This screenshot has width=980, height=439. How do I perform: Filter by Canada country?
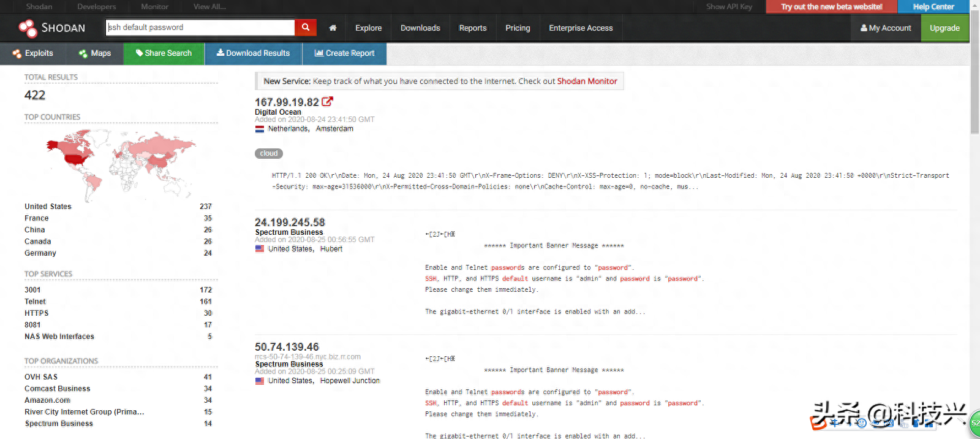(38, 242)
